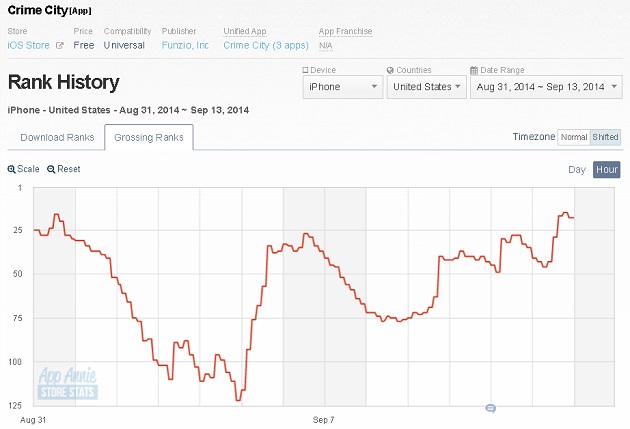Set timezone to Normal

(x=574, y=137)
